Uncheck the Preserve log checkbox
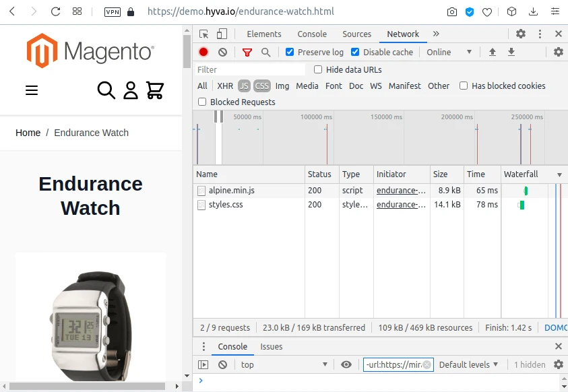 (x=290, y=53)
